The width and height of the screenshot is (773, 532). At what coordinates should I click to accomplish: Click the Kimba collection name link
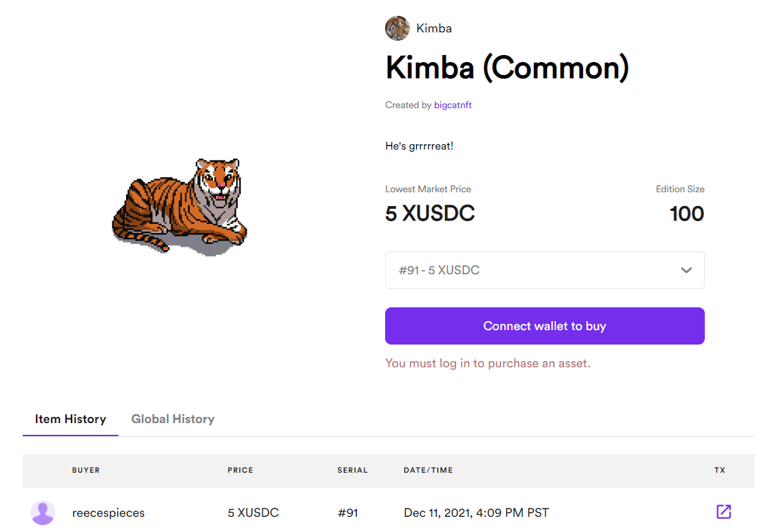coord(434,28)
